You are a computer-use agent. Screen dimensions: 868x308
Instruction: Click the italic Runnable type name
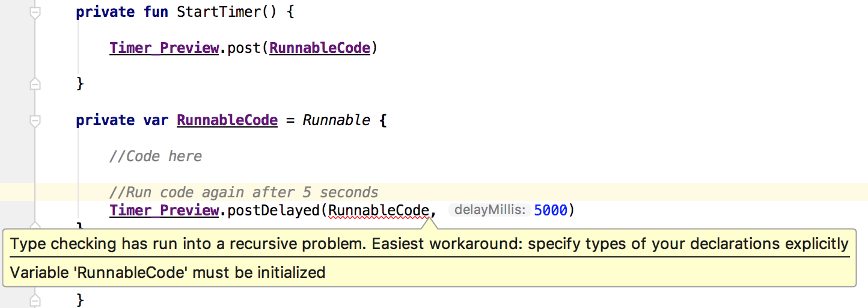(x=336, y=120)
